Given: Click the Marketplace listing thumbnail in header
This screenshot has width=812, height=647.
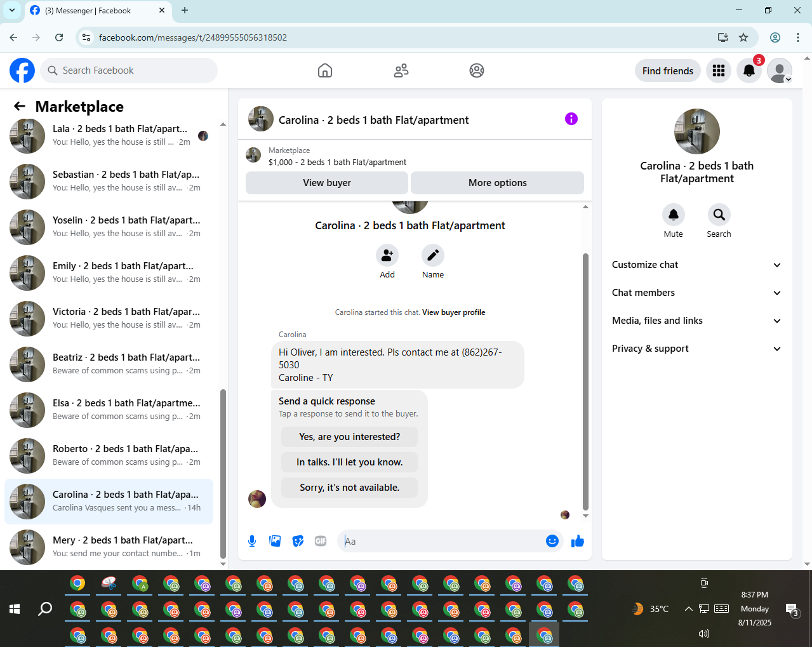Looking at the screenshot, I should click(253, 156).
